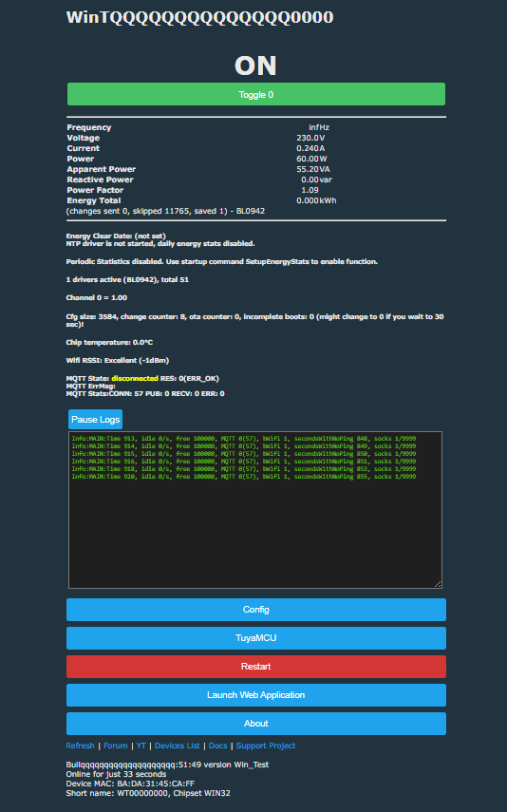Launch Web Application
The image size is (507, 812).
coord(255,695)
